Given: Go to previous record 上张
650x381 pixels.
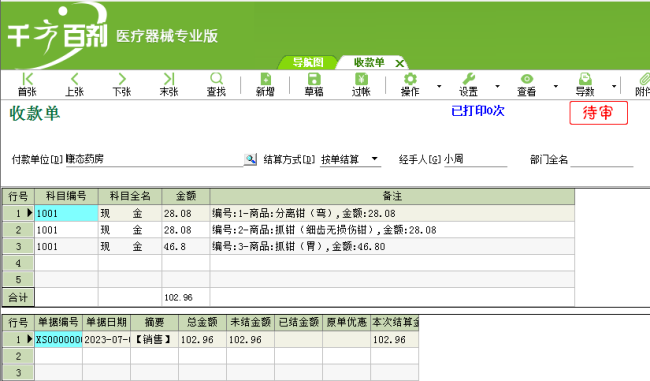Looking at the screenshot, I should tap(75, 85).
